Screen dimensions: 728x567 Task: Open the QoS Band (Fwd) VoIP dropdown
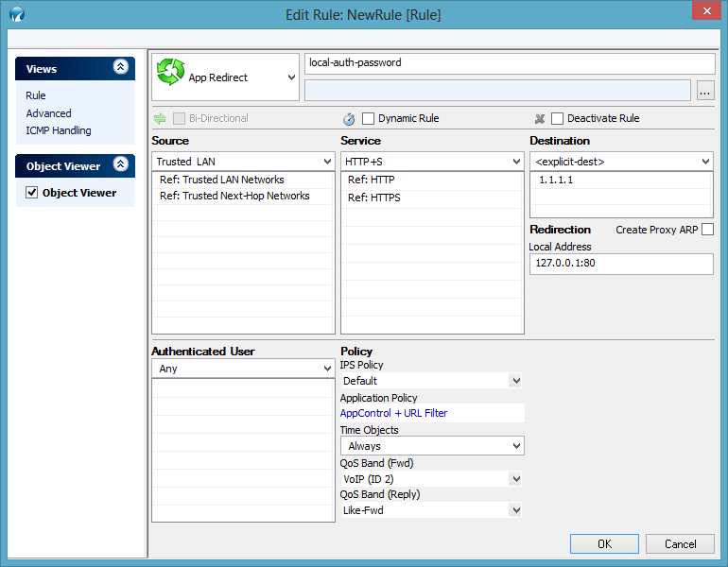516,479
